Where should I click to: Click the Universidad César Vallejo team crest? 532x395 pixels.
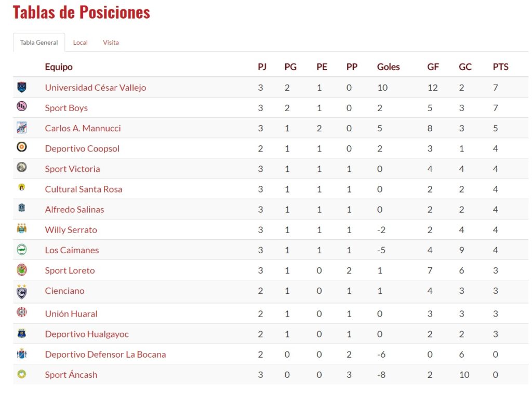[x=22, y=87]
